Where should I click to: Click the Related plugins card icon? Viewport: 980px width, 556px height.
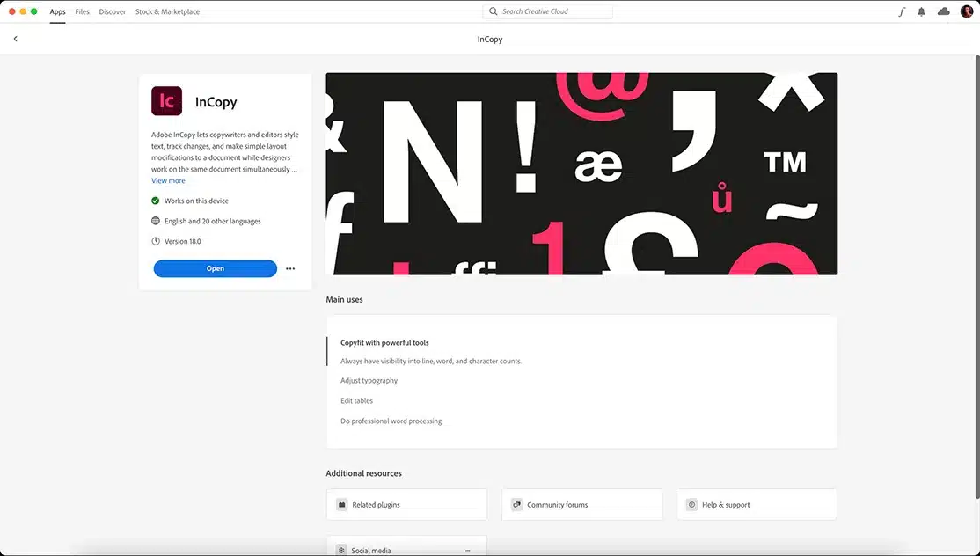point(342,505)
